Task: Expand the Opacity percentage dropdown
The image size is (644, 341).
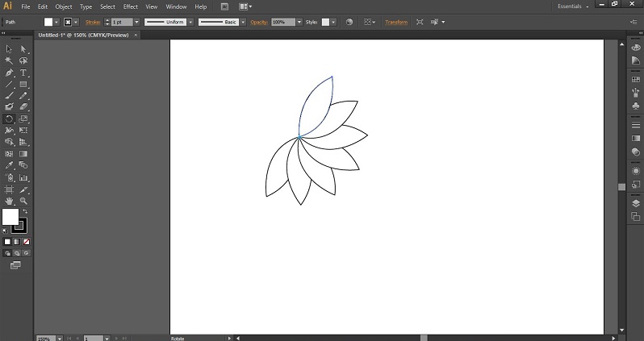Action: coord(299,22)
